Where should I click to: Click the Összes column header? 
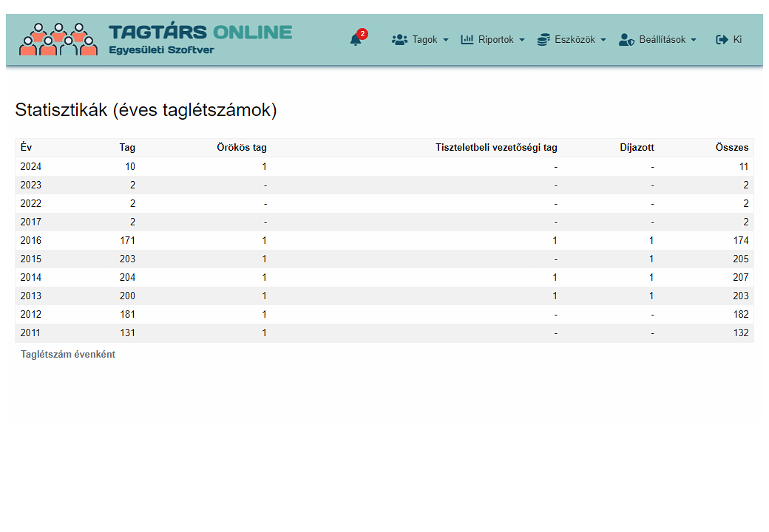(x=732, y=148)
